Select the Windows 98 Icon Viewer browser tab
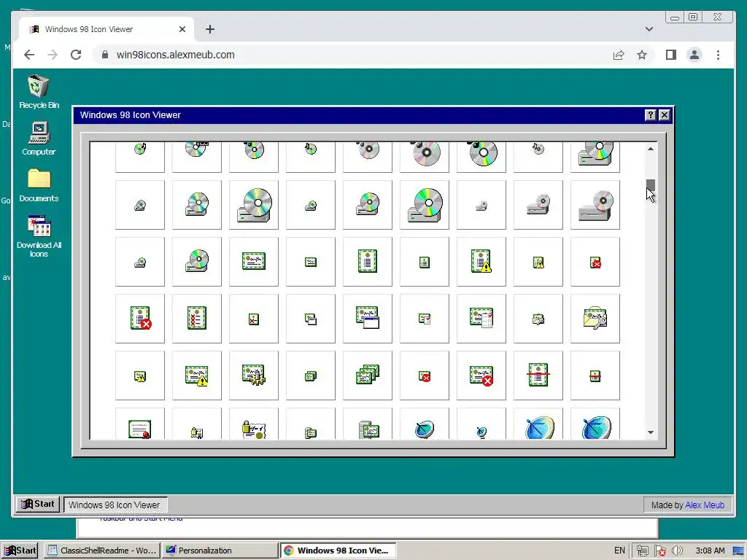 tap(107, 29)
